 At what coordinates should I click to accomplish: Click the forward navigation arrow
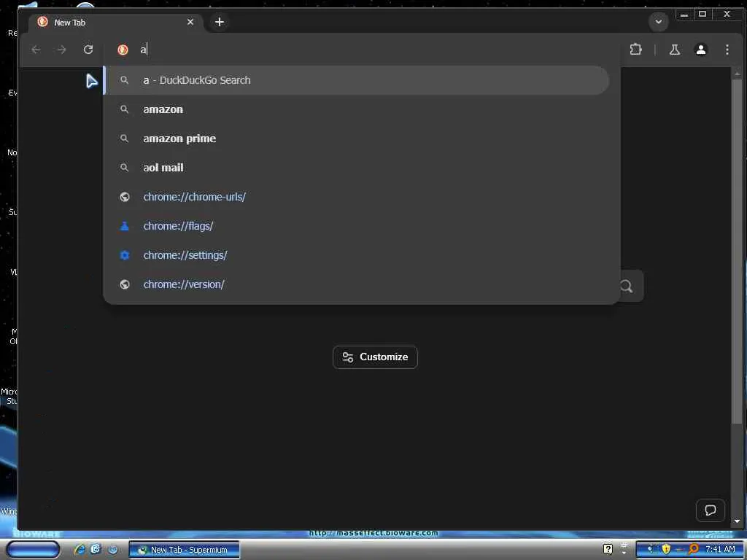pyautogui.click(x=62, y=50)
